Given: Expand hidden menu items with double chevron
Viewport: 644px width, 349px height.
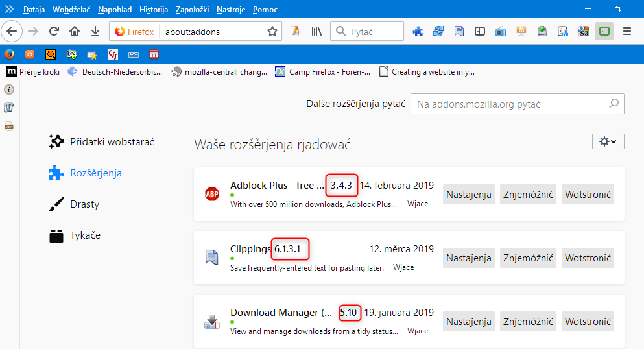Looking at the screenshot, I should pyautogui.click(x=10, y=10).
